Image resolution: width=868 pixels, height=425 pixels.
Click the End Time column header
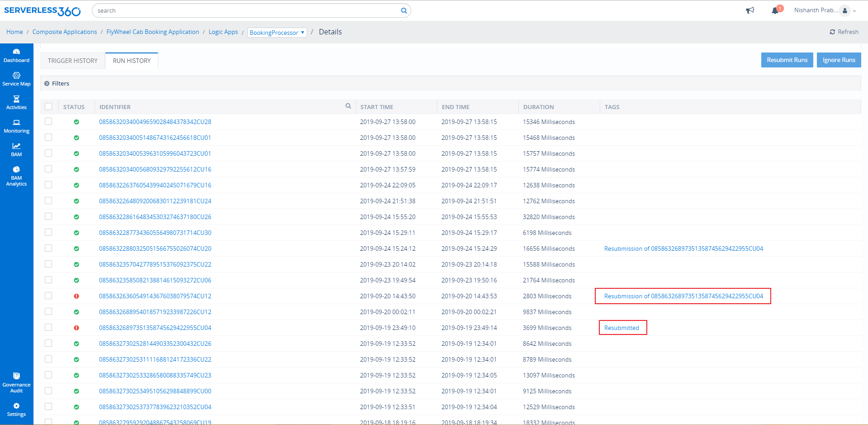point(455,107)
